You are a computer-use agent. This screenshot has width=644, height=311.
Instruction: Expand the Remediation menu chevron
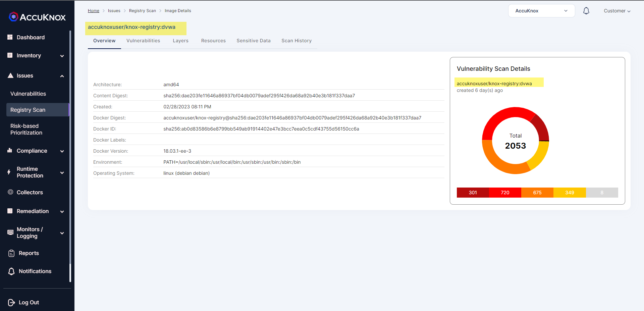(x=62, y=212)
